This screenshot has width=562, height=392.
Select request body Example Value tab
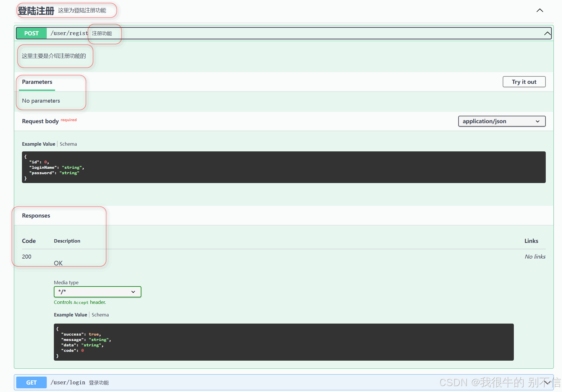tap(38, 144)
